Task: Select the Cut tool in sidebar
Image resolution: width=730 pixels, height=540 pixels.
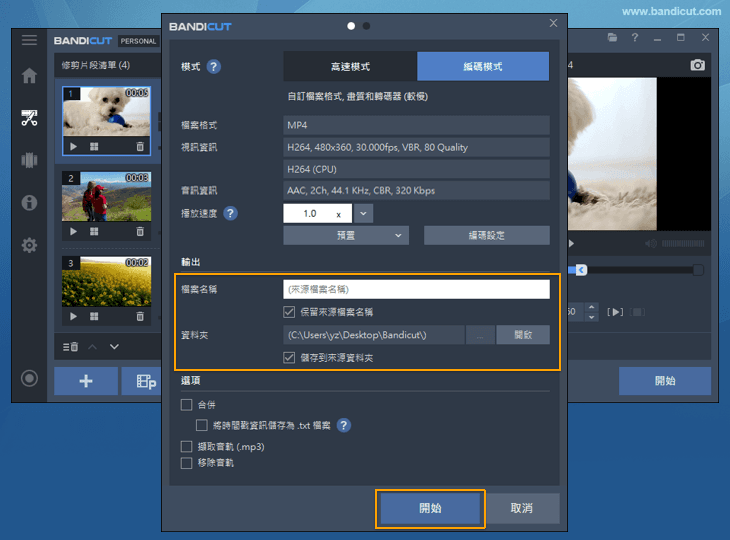Action: pos(29,119)
